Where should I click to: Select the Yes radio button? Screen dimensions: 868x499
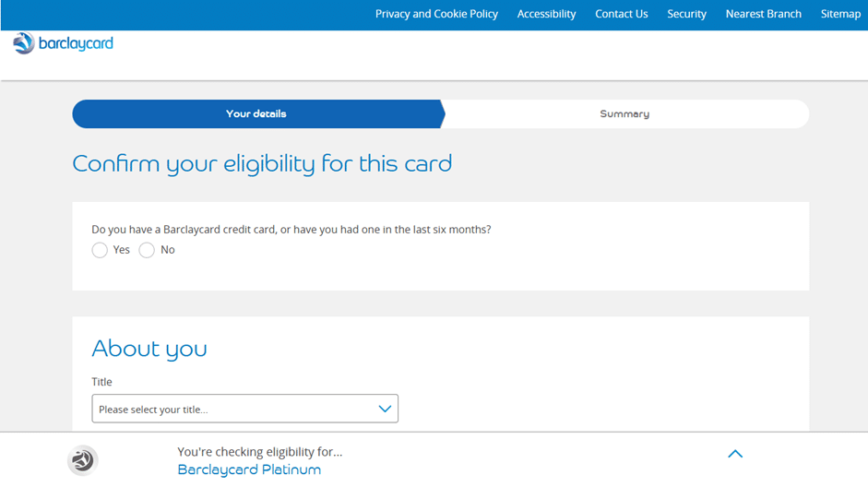100,250
